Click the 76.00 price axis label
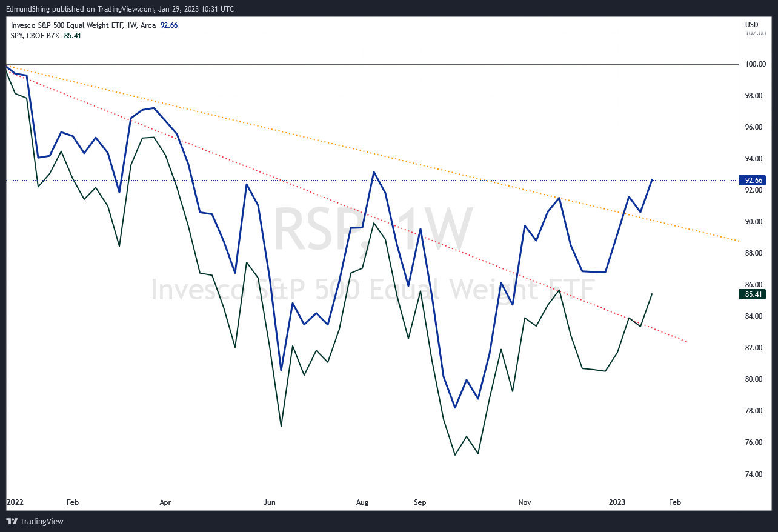Screen dimensions: 778x532 [754, 442]
